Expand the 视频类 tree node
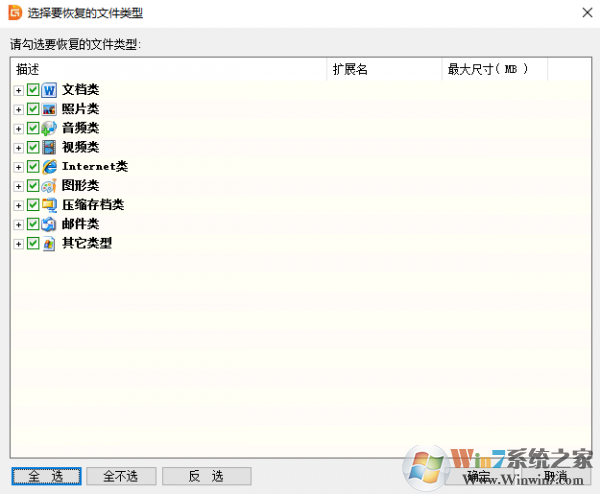This screenshot has height=494, width=600. 18,148
